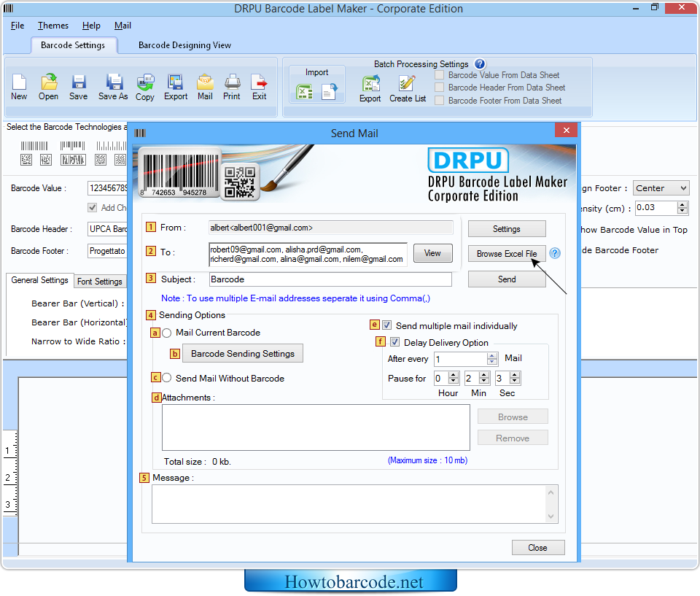
Task: Click Import from text file icon
Action: click(330, 92)
